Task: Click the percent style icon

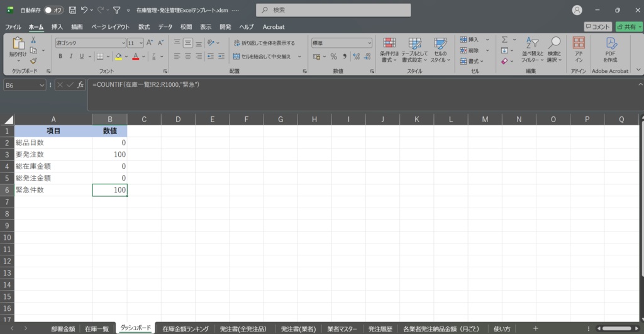Action: pyautogui.click(x=333, y=57)
